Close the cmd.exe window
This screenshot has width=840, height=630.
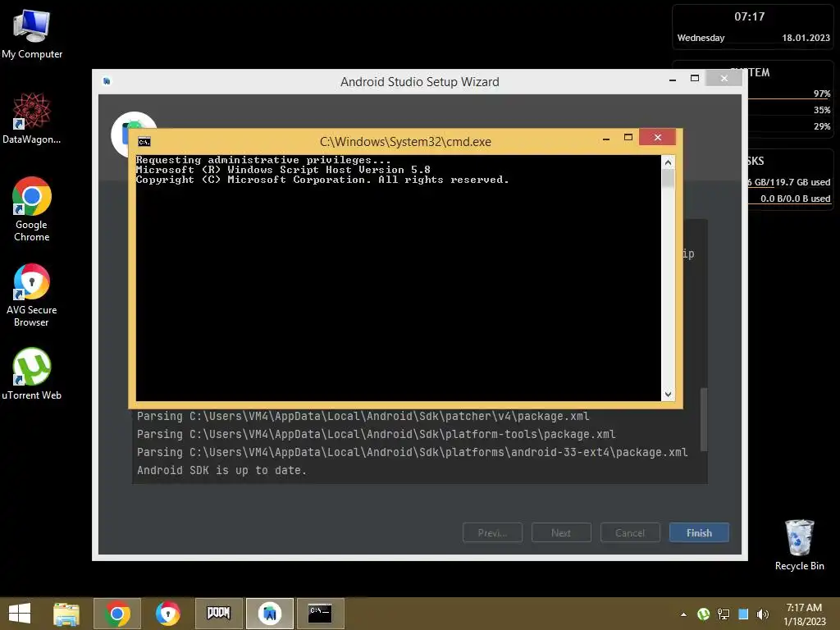point(657,138)
